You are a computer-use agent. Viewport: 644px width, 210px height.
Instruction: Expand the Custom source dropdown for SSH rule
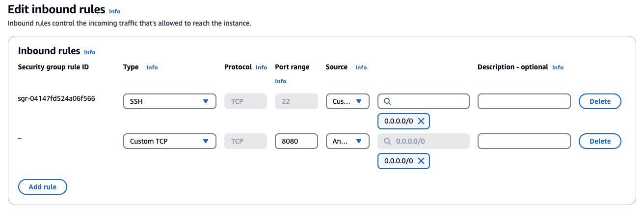(x=347, y=101)
